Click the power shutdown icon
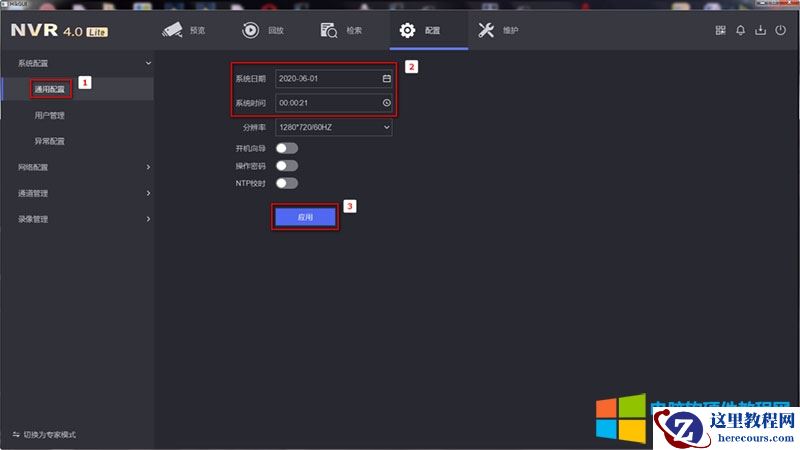The width and height of the screenshot is (800, 450). click(781, 31)
